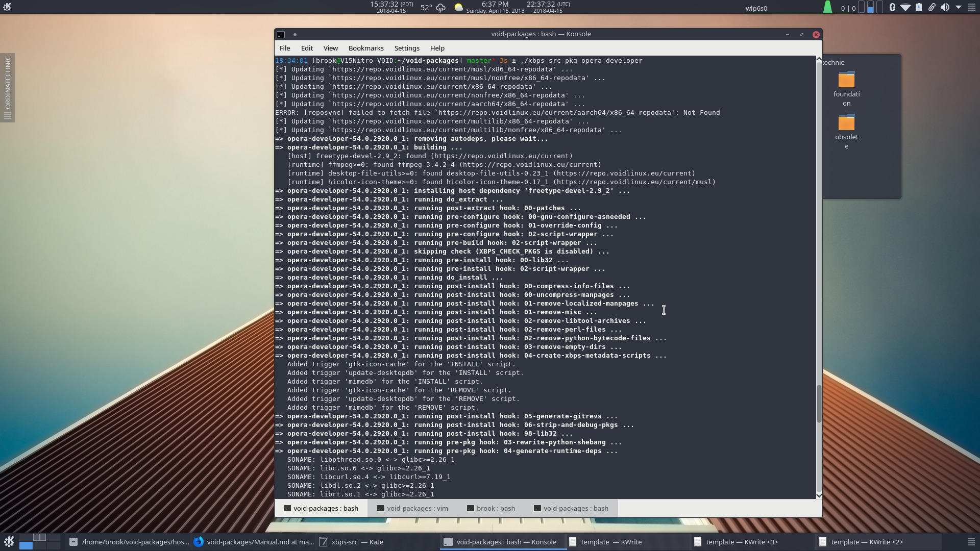Open the View menu in Konsole

pyautogui.click(x=331, y=48)
